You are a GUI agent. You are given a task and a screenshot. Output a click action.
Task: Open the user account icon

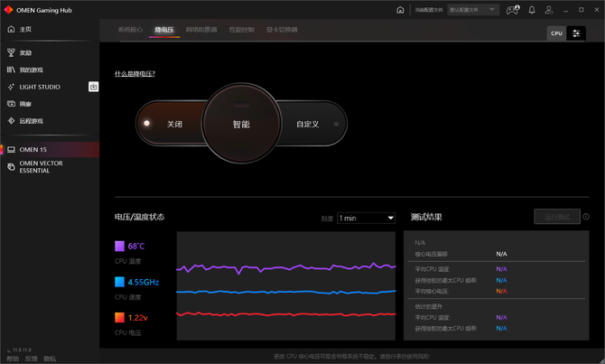pos(549,10)
